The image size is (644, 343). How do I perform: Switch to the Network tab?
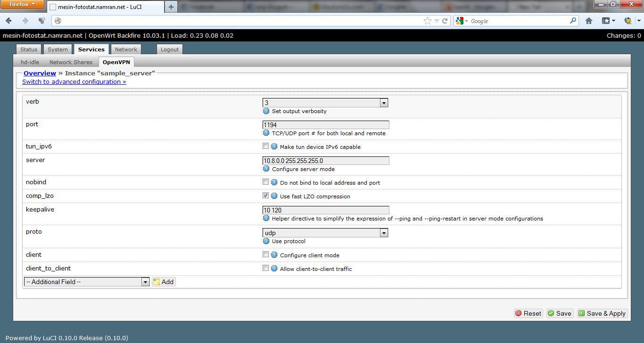click(126, 49)
